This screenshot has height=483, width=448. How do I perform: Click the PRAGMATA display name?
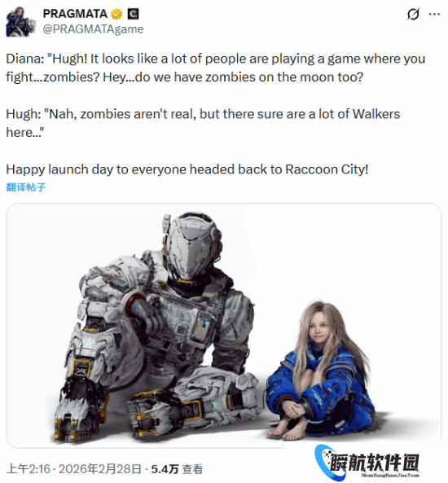[75, 14]
